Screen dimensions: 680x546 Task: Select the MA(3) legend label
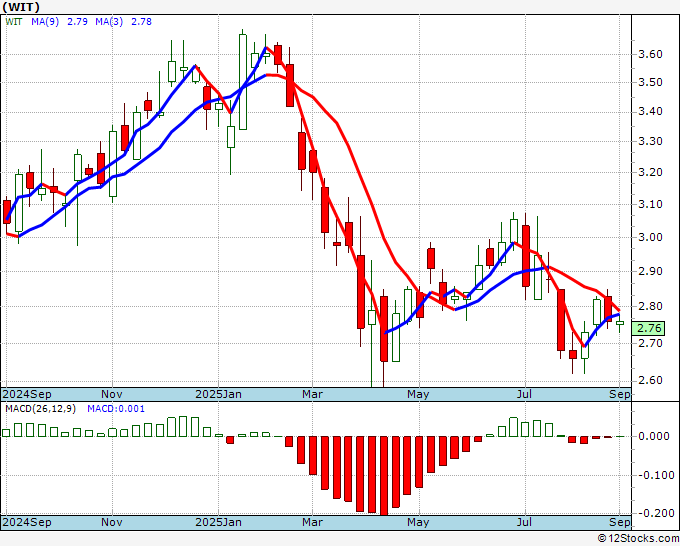[x=109, y=22]
